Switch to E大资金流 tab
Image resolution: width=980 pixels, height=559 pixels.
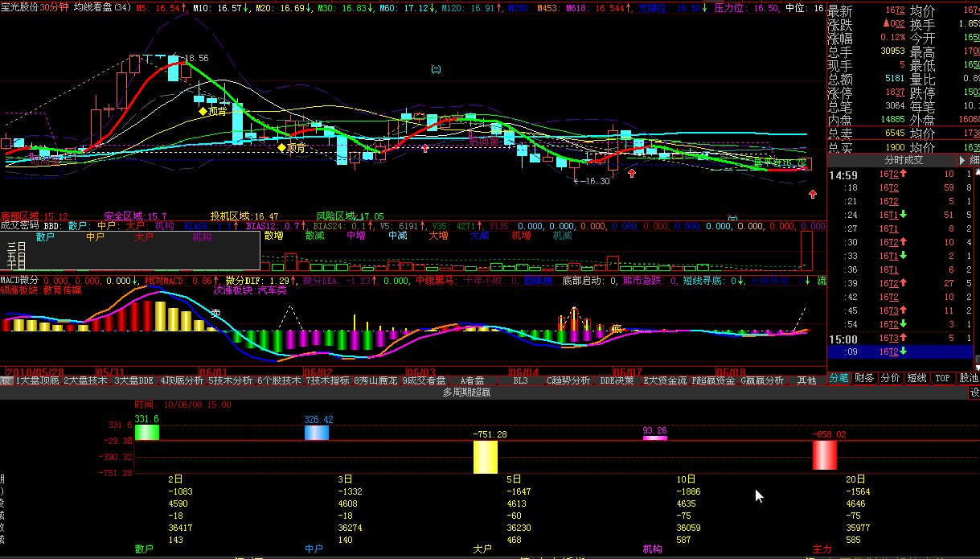click(x=665, y=380)
